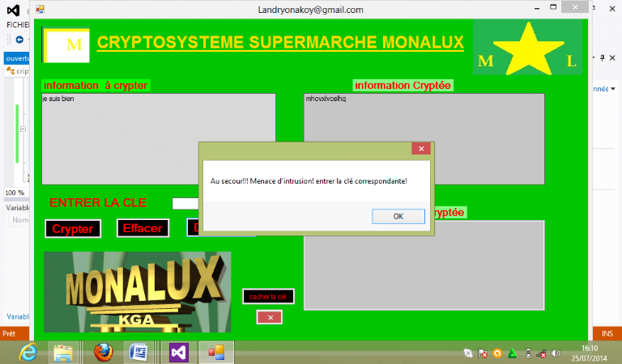This screenshot has height=364, width=622.
Task: Click the CRYPTOSYSTEME SUPERMARCHE MONALUX title
Action: coord(280,43)
